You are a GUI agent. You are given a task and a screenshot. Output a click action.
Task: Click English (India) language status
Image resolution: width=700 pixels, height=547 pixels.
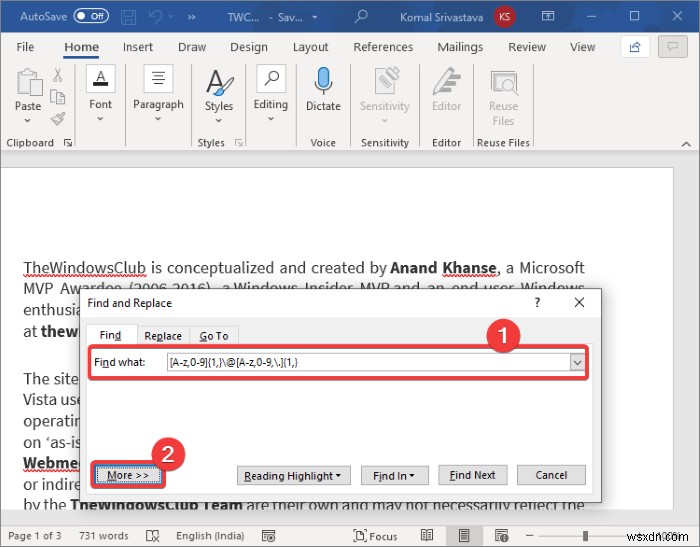210,535
